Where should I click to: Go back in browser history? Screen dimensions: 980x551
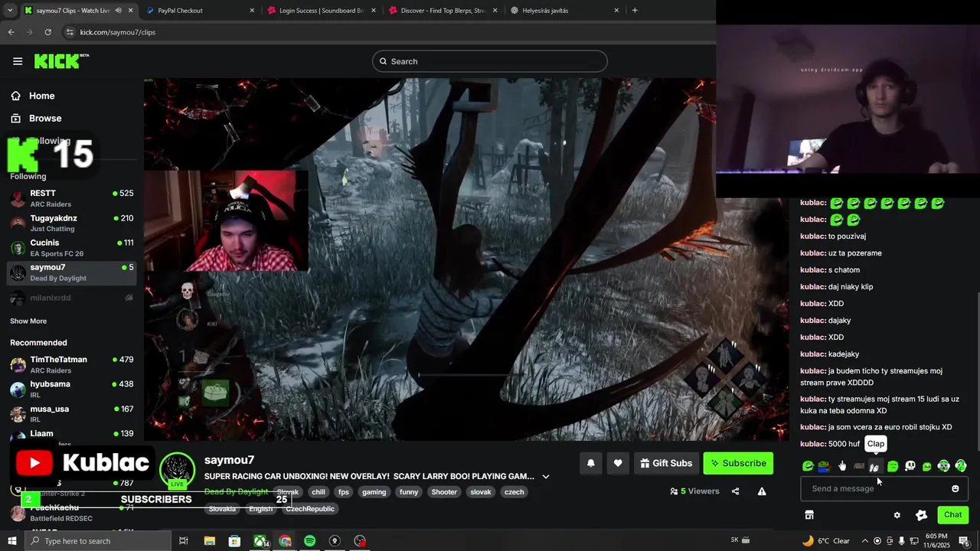pos(11,32)
